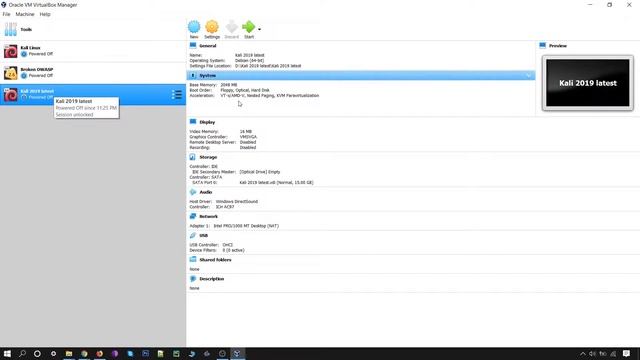
Task: Click the System section chip icon
Action: 193,76
